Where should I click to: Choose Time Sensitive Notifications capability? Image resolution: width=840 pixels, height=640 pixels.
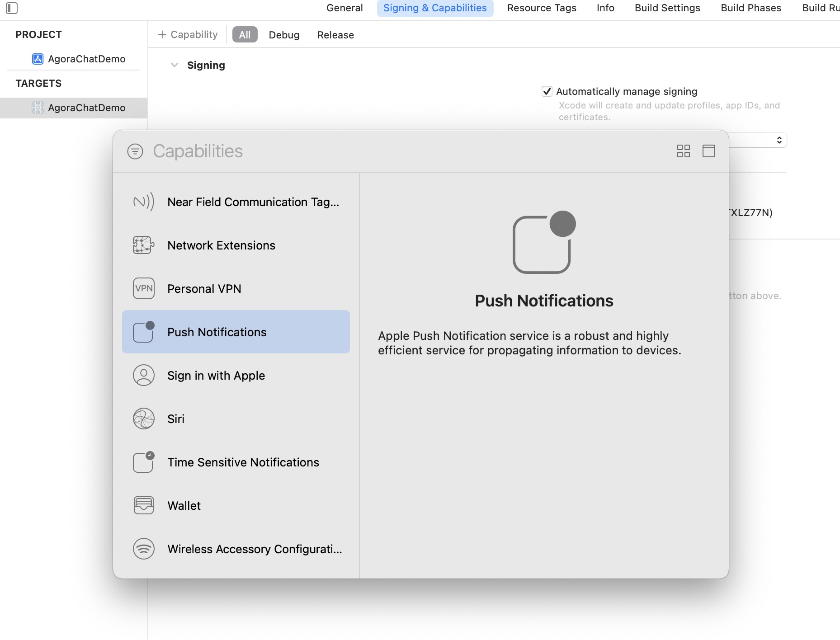(x=236, y=462)
